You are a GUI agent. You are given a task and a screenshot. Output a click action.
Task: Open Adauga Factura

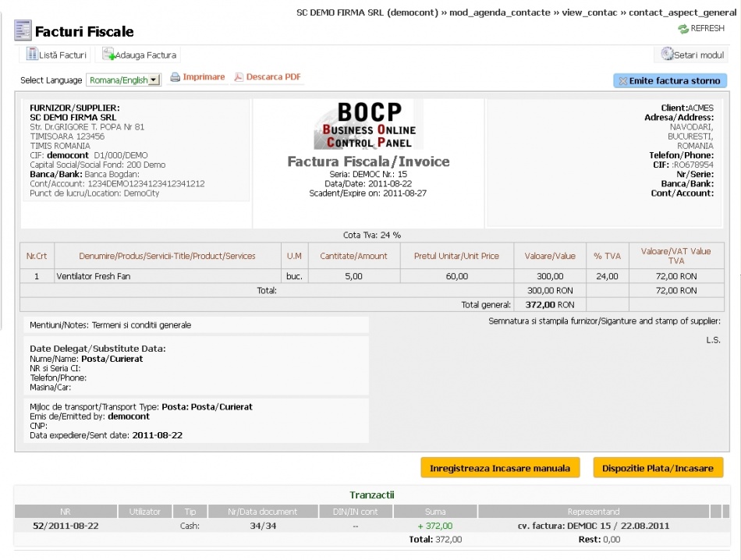pyautogui.click(x=140, y=55)
